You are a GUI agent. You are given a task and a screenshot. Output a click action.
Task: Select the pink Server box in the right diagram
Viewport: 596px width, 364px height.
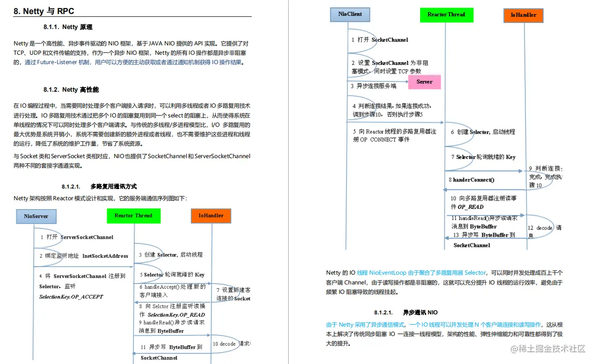[x=424, y=82]
